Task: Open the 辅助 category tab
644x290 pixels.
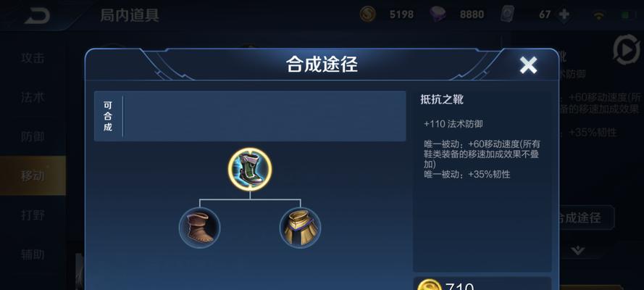Action: [33, 254]
